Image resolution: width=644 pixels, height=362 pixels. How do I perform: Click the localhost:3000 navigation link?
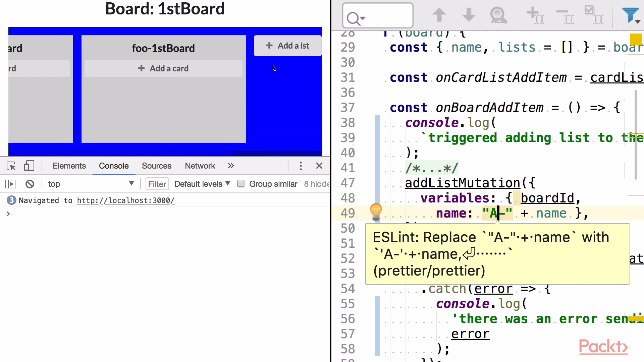coord(125,200)
